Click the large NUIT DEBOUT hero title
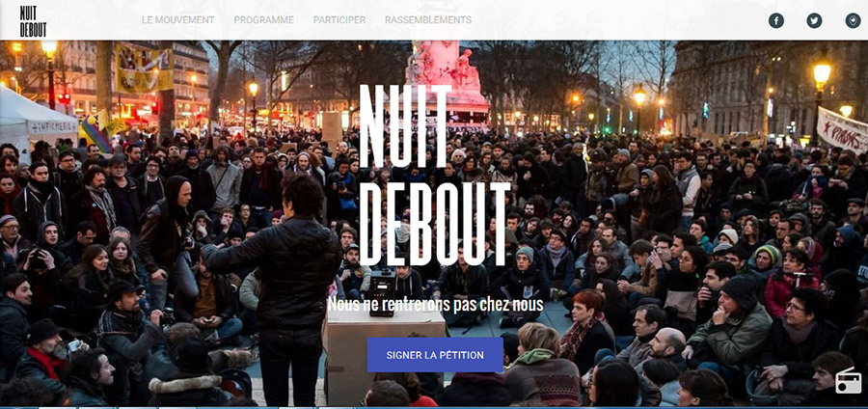 click(x=435, y=175)
